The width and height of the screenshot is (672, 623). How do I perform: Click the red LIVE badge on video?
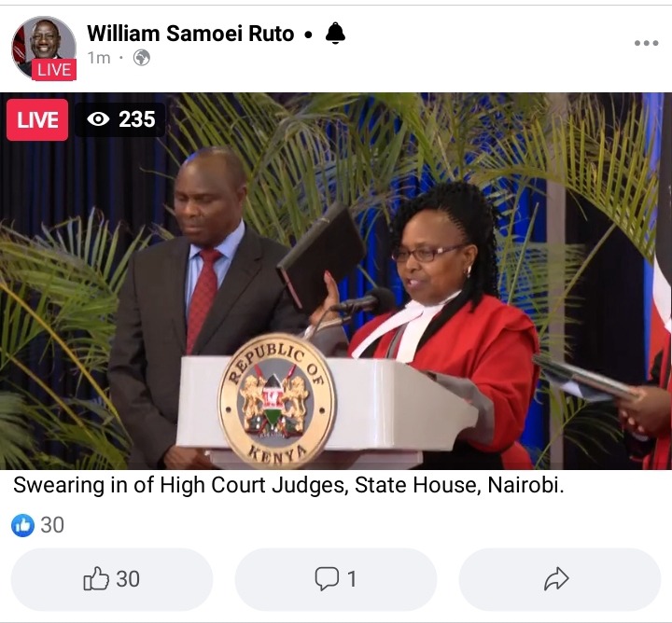coord(37,119)
